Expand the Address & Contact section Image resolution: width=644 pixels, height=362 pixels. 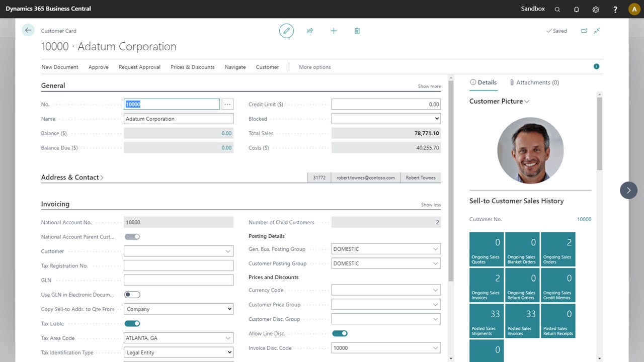click(x=72, y=177)
